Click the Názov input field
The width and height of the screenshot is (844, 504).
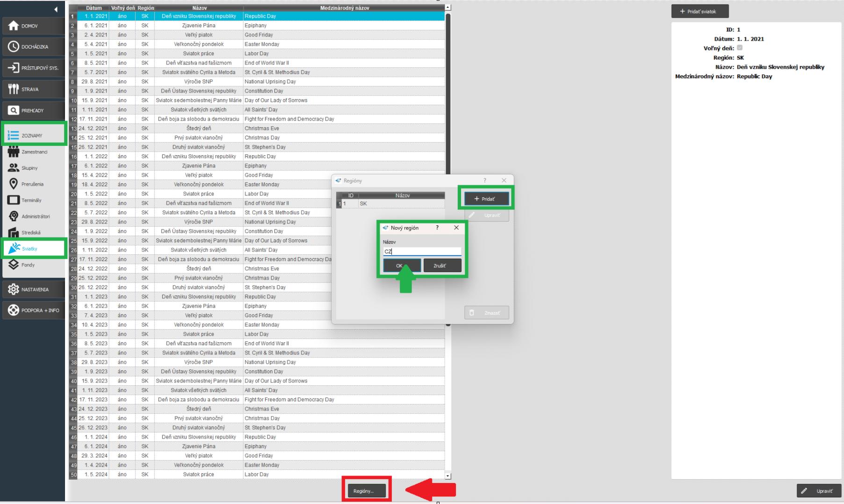click(x=422, y=252)
